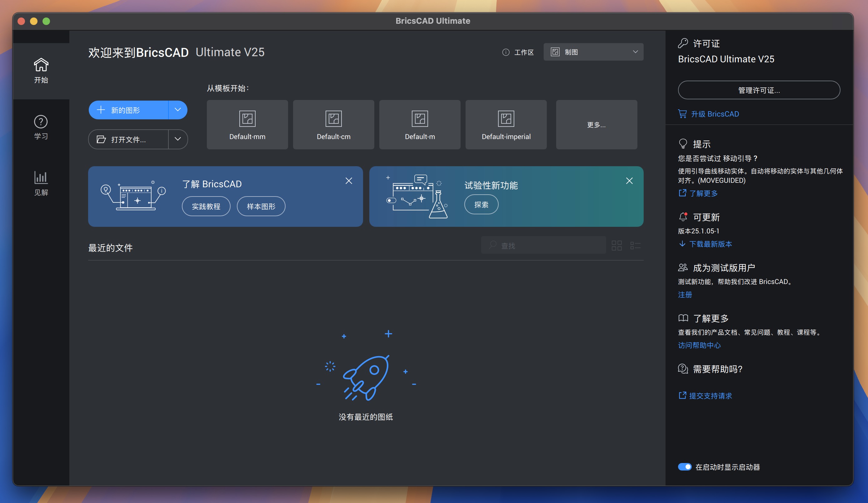Click 升级 BricsCAD link
This screenshot has height=503, width=868.
(x=709, y=114)
